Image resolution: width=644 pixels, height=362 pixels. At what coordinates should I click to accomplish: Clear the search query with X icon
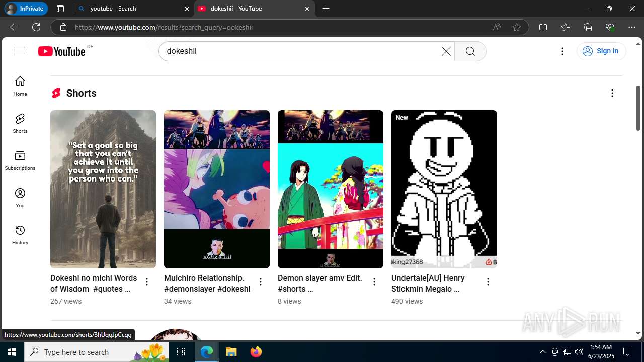coord(446,51)
